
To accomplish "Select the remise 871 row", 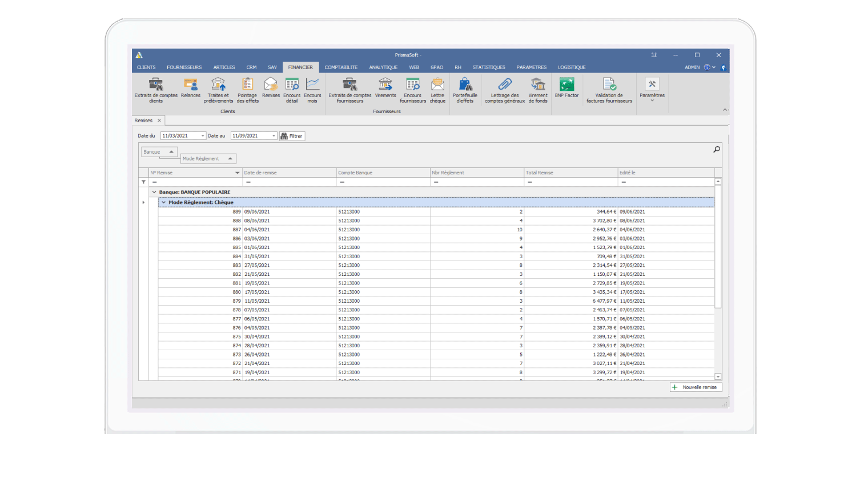I will click(x=436, y=372).
